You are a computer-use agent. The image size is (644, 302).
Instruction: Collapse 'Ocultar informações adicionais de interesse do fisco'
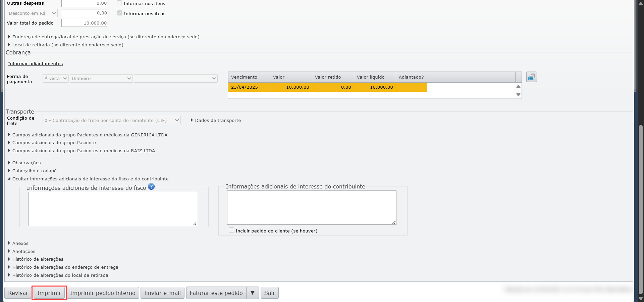pos(88,179)
